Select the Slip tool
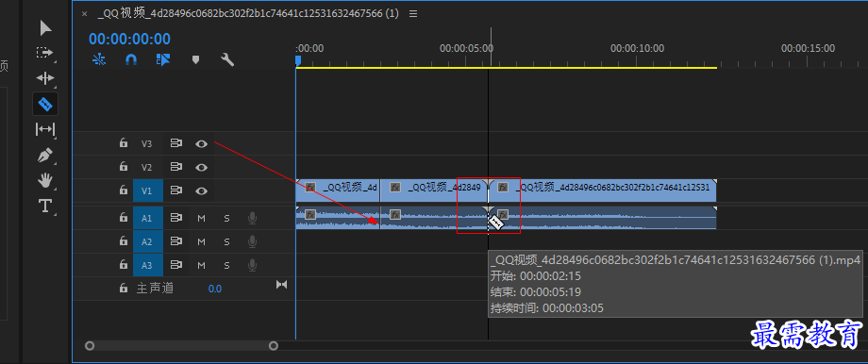This screenshot has height=364, width=868. [x=45, y=129]
